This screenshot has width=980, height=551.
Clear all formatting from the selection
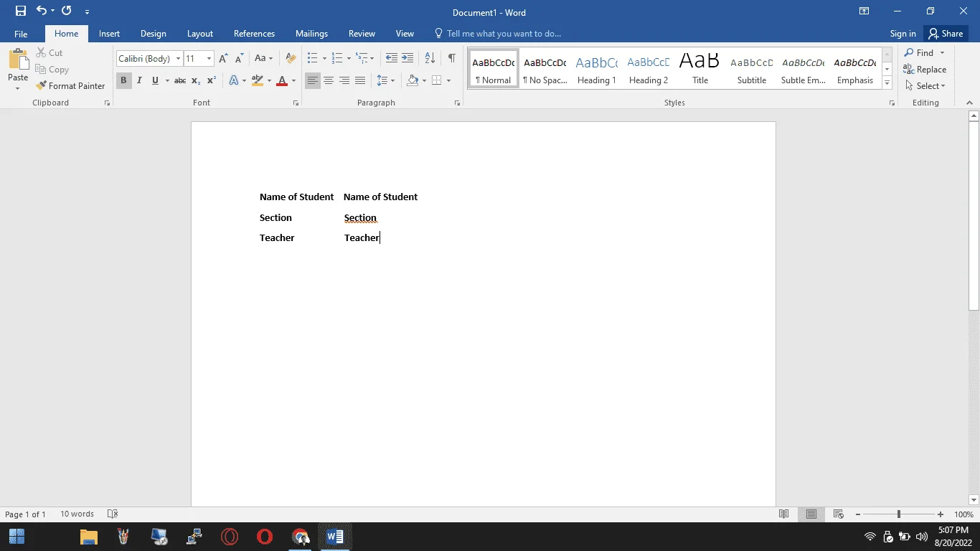point(291,59)
